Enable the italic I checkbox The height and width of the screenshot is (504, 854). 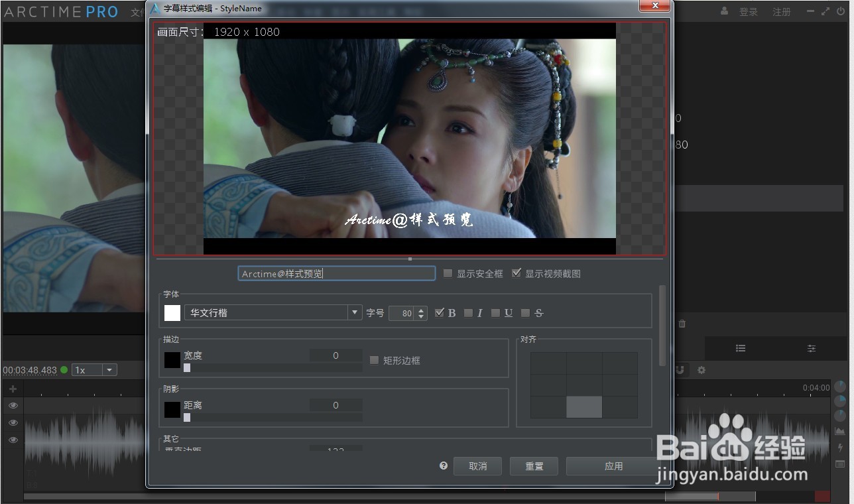(x=468, y=313)
